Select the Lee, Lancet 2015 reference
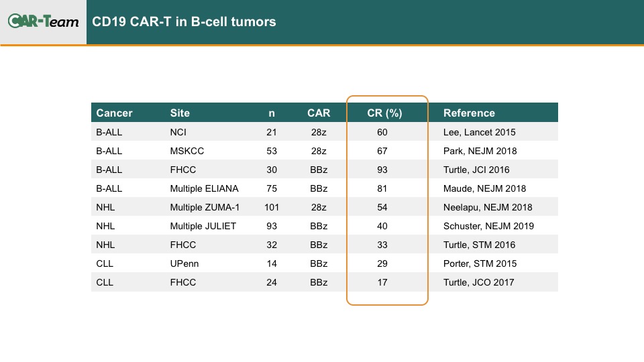 [479, 132]
